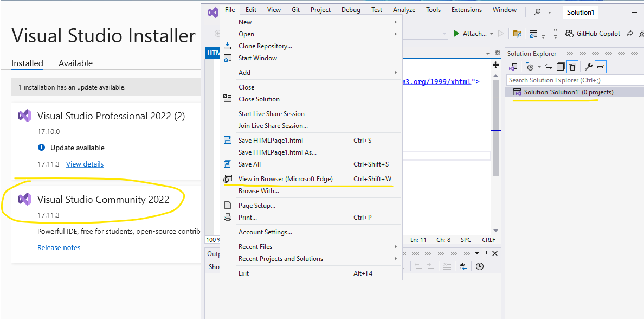The image size is (644, 319).
Task: Click the split editor window handle icon
Action: (x=495, y=65)
